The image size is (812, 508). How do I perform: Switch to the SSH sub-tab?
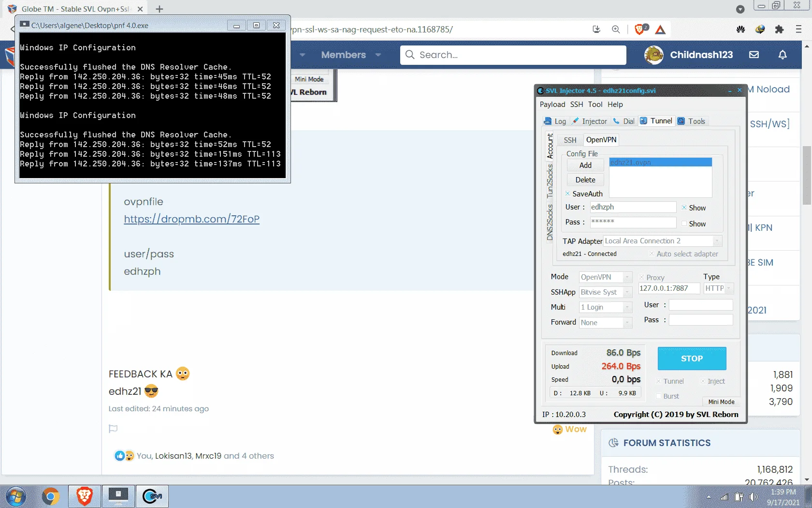pyautogui.click(x=570, y=140)
